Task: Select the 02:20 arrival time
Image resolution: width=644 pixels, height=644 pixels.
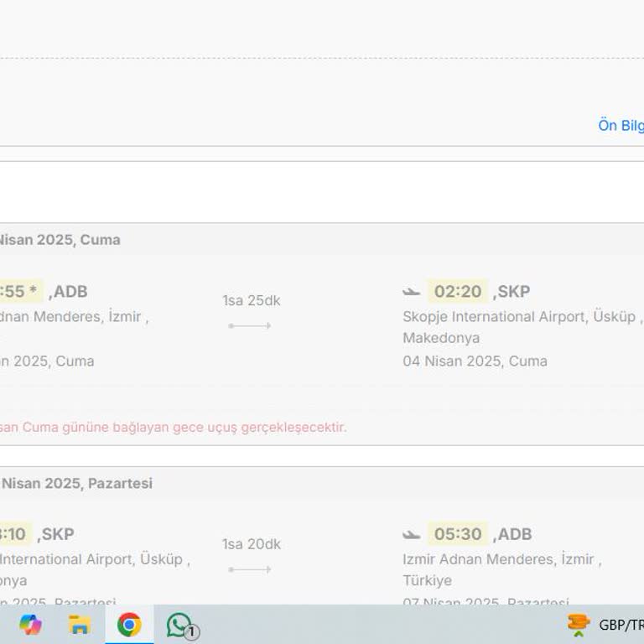Action: (458, 291)
